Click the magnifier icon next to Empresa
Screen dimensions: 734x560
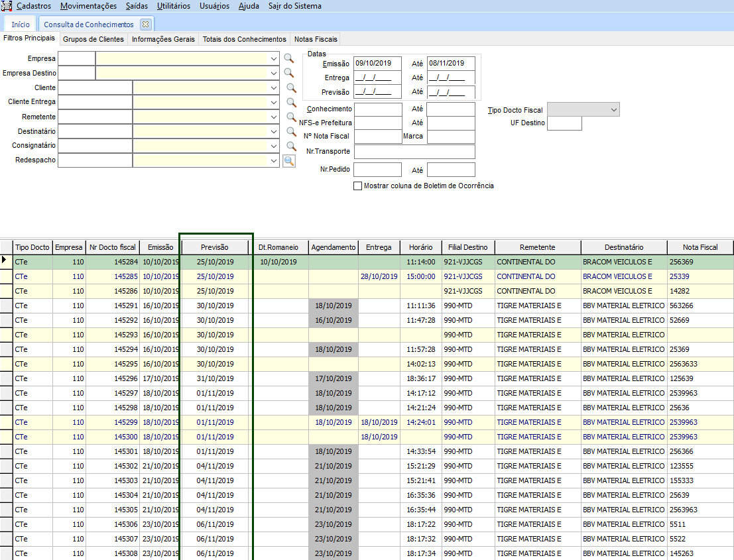coord(288,58)
